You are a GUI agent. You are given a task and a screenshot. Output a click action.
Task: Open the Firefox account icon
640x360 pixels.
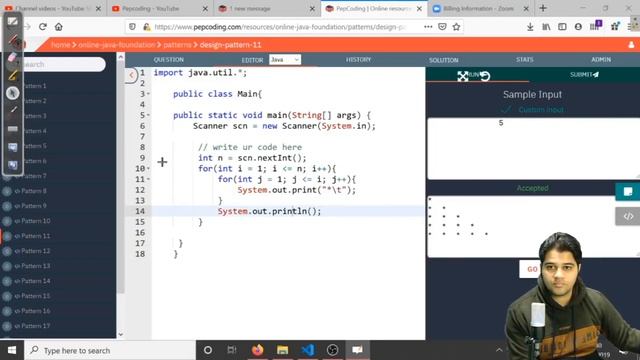pos(578,27)
